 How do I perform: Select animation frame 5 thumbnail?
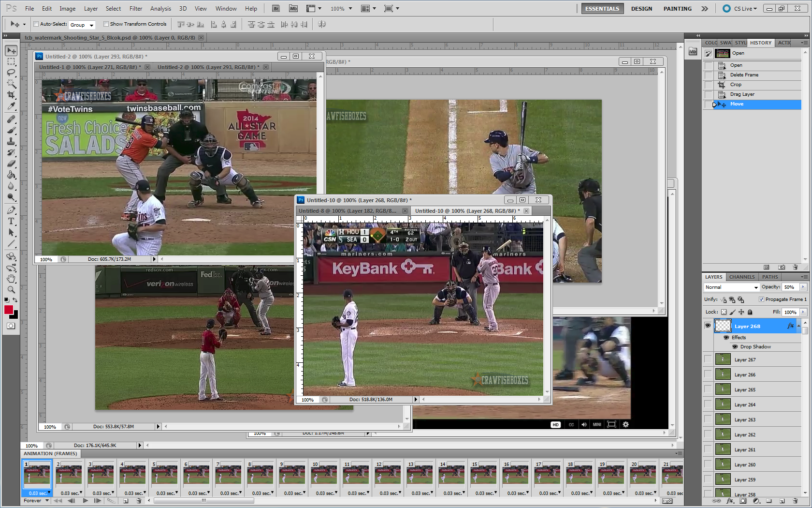coord(164,474)
